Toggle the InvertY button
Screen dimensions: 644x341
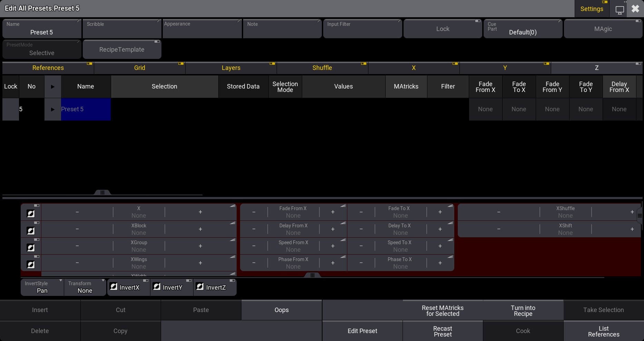[172, 287]
